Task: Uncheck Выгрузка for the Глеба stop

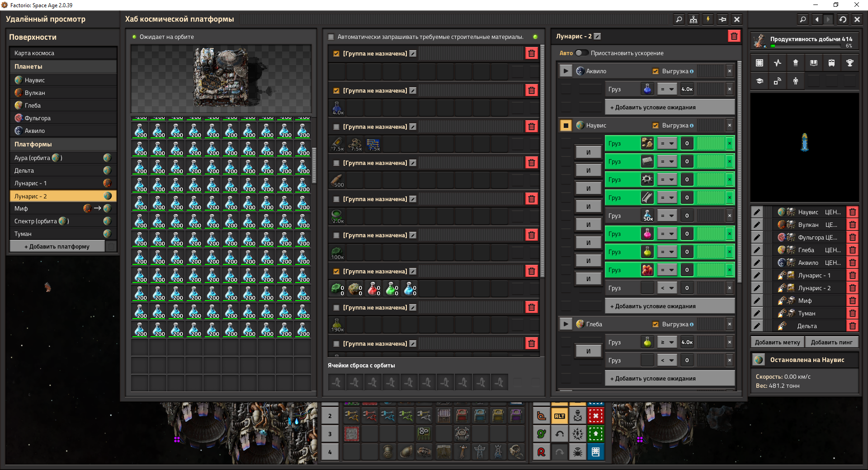Action: tap(656, 324)
